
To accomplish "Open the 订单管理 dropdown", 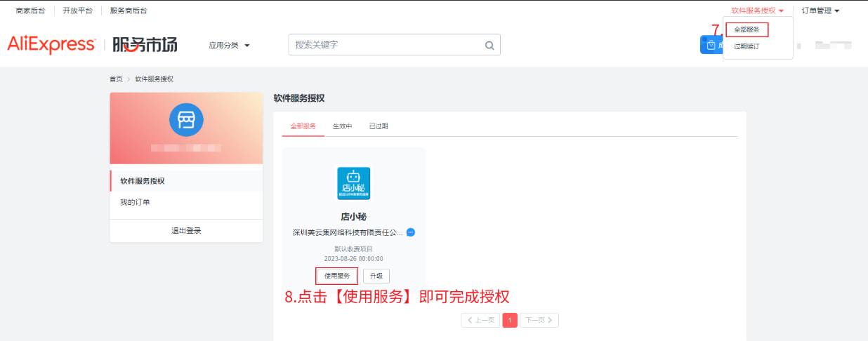I will 820,11.
